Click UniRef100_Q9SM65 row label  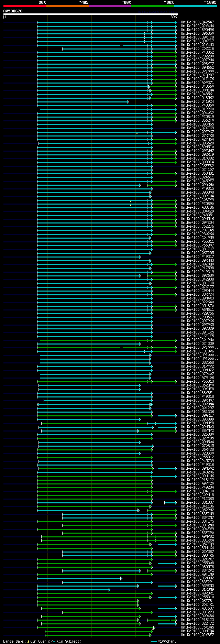click(x=197, y=124)
